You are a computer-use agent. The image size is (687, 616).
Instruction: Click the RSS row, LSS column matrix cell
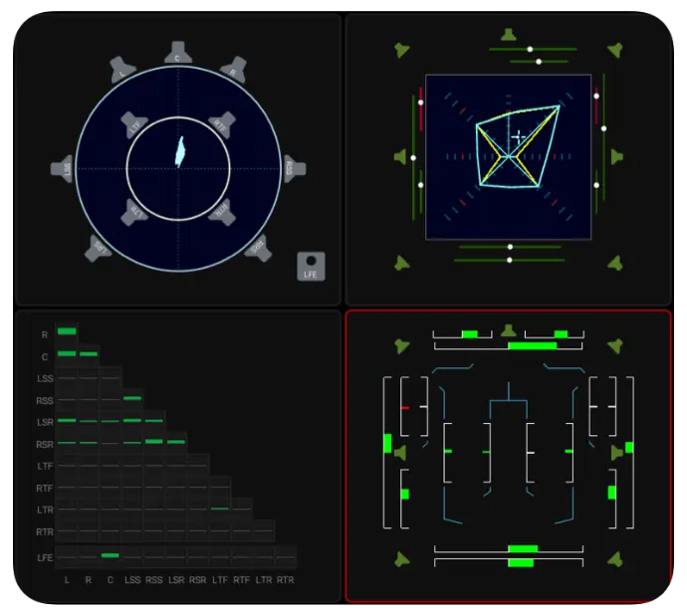pyautogui.click(x=132, y=400)
